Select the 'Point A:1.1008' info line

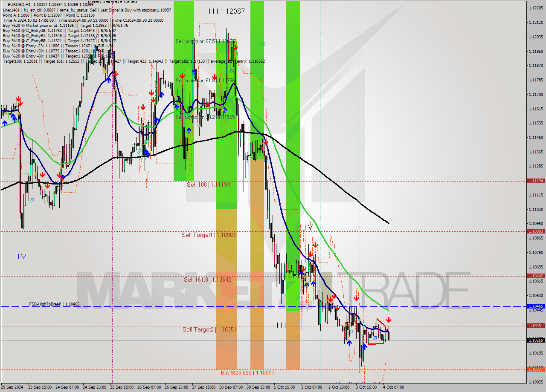(49, 15)
